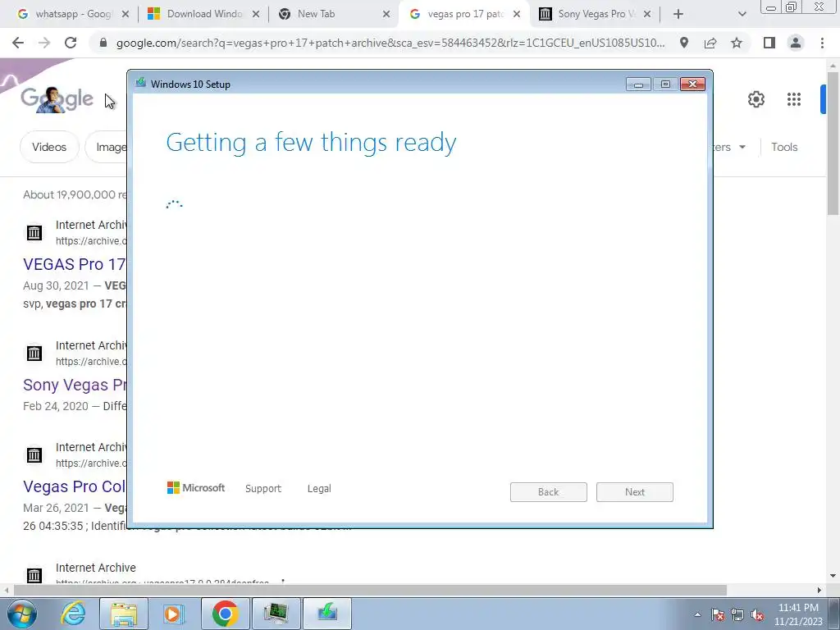This screenshot has width=840, height=630.
Task: Bookmark this page with the star icon
Action: point(737,43)
